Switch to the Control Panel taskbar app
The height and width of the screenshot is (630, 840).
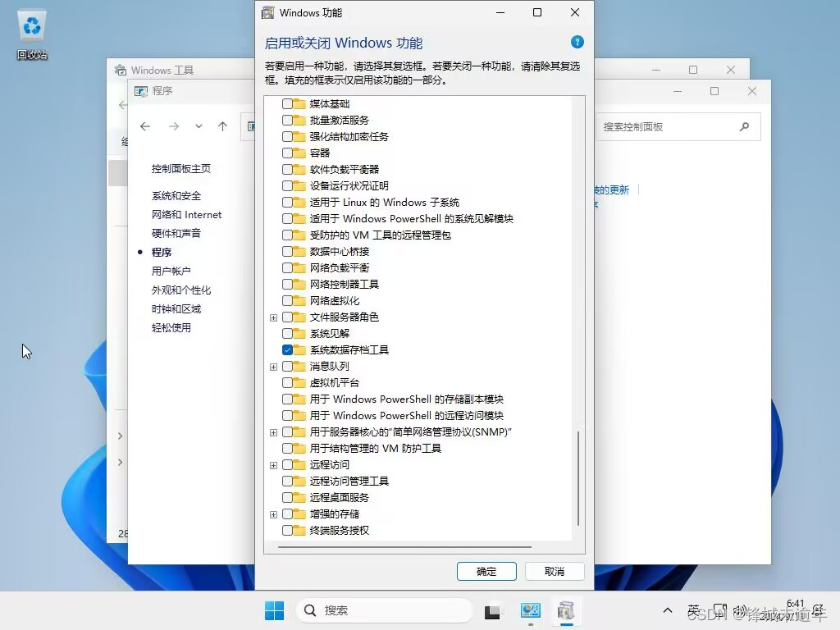pyautogui.click(x=530, y=610)
